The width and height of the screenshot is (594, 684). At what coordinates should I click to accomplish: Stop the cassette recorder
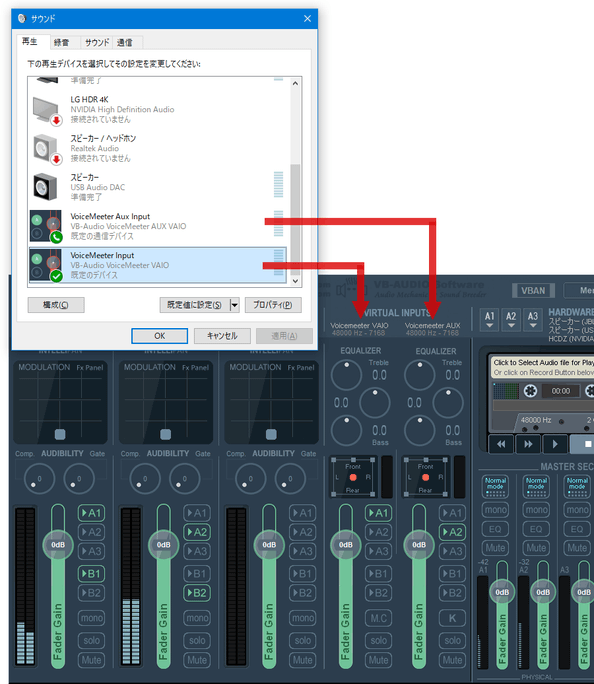[583, 444]
